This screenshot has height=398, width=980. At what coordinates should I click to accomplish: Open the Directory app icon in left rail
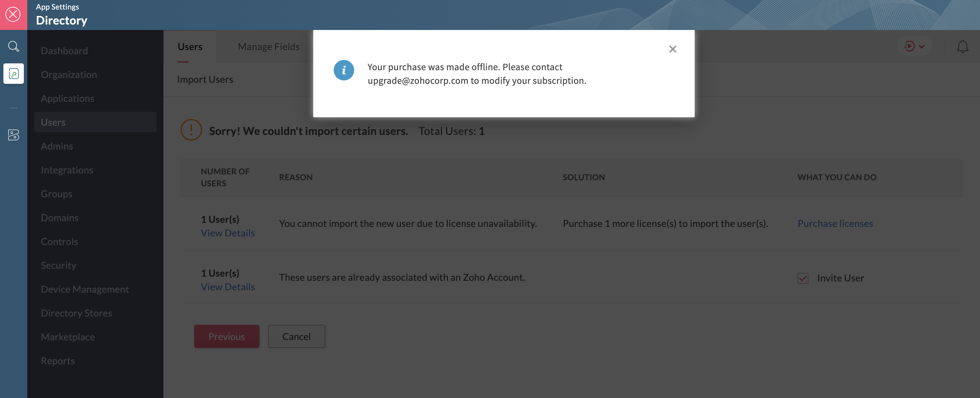(x=13, y=74)
